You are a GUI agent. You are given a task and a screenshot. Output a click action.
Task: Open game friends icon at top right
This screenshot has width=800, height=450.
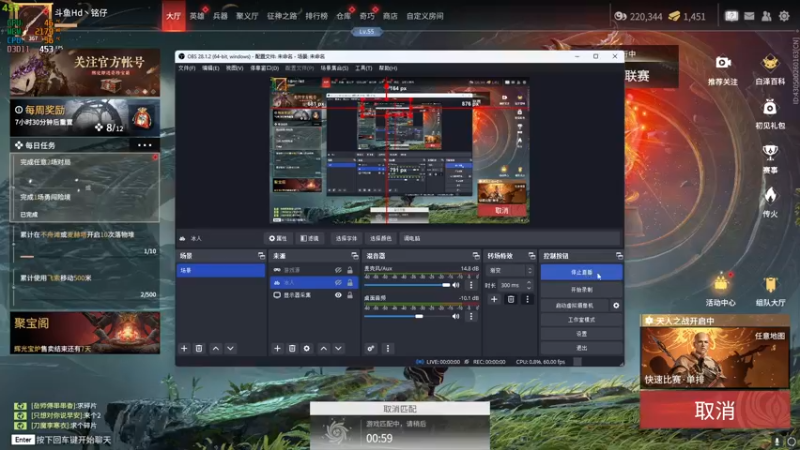coord(766,16)
